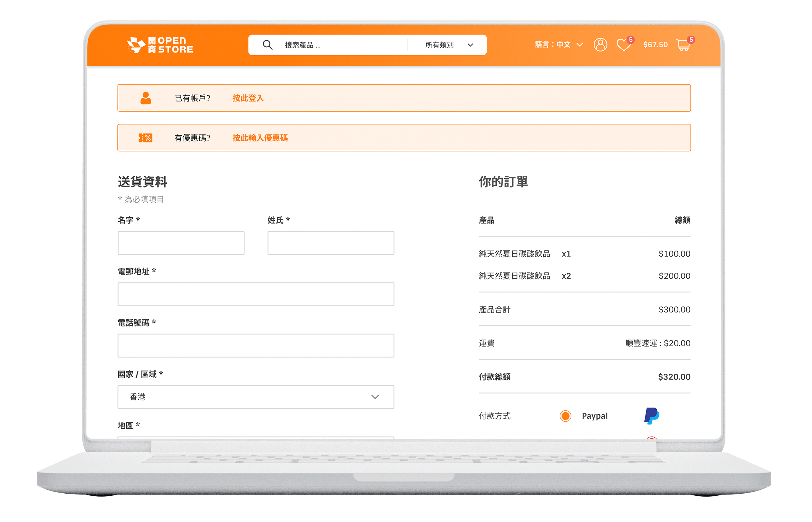The height and width of the screenshot is (522, 812).
Task: Open the user account icon
Action: (600, 45)
